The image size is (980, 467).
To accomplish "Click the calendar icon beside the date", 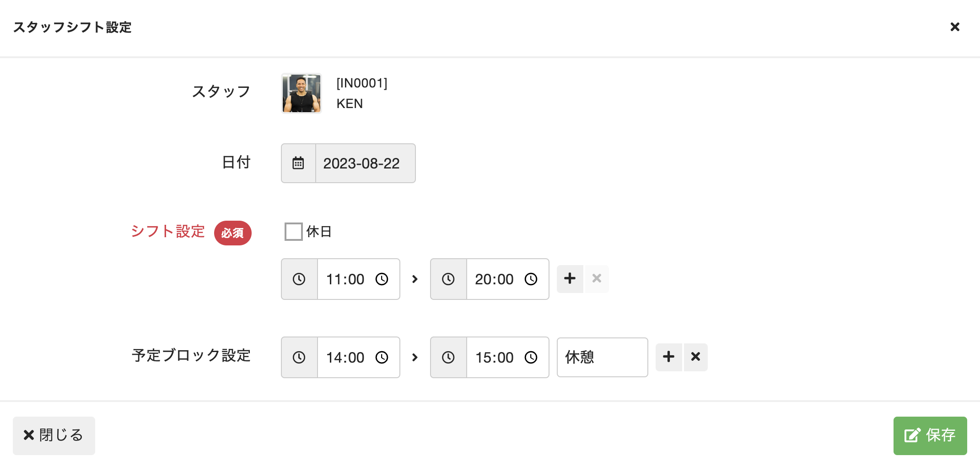I will click(x=298, y=163).
